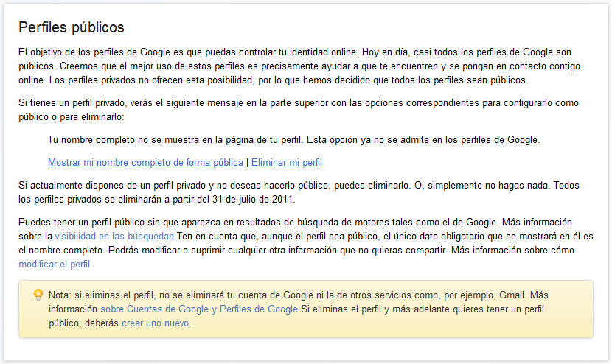
Task: Click the paragraph starting 'Si tienes un perfil privado'
Action: pos(299,110)
